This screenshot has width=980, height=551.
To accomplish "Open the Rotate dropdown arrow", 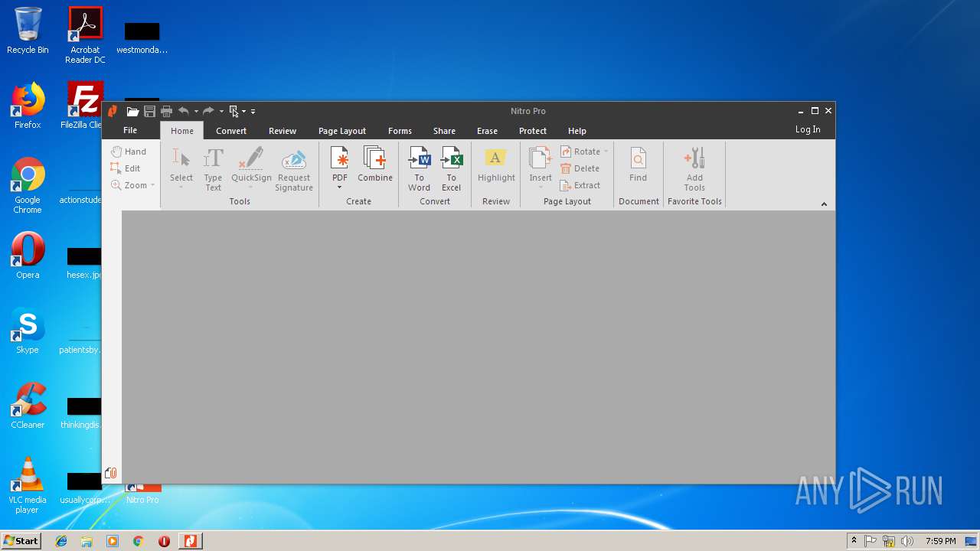I will (606, 152).
